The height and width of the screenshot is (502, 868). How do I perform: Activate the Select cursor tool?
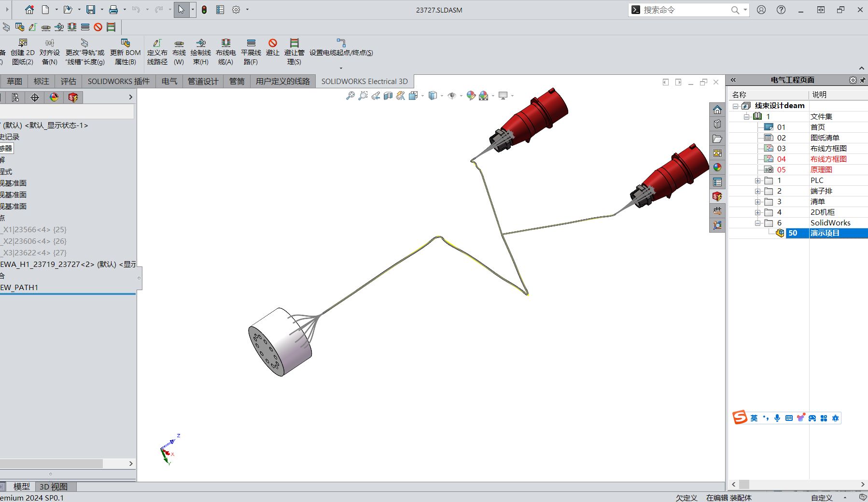(x=181, y=10)
